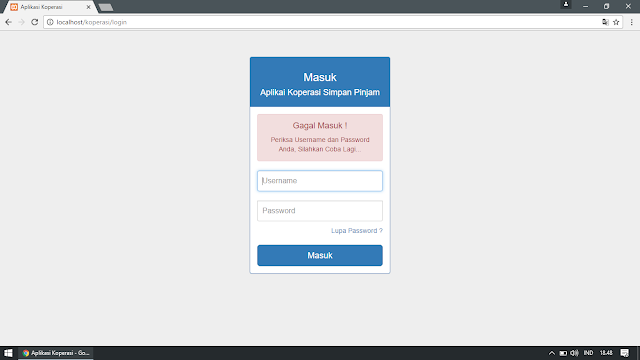Restore down the Chrome window
The width and height of the screenshot is (640, 360).
click(606, 7)
